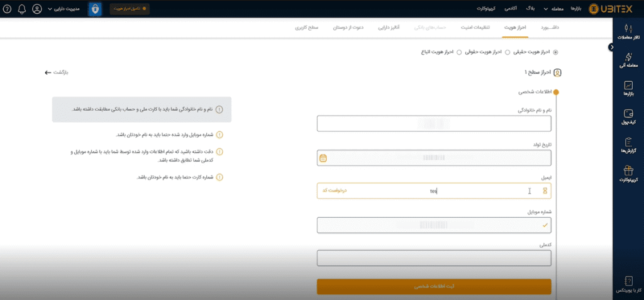Switch to the داشبورد tab
Screen dimensions: 644x300
(550, 28)
